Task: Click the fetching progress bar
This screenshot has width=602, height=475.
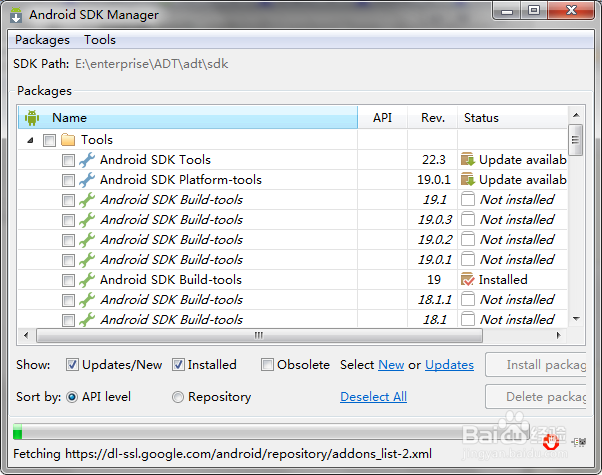Action: (271, 432)
